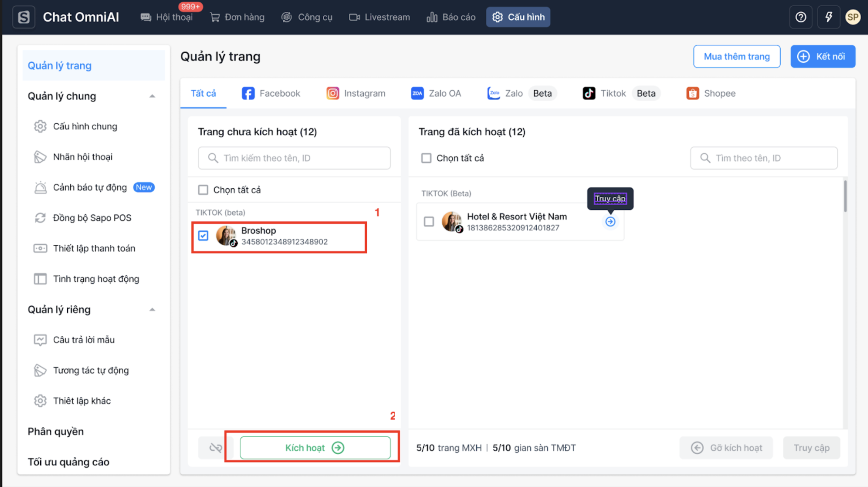Open Cảnh báo tự động alert settings

(90, 187)
